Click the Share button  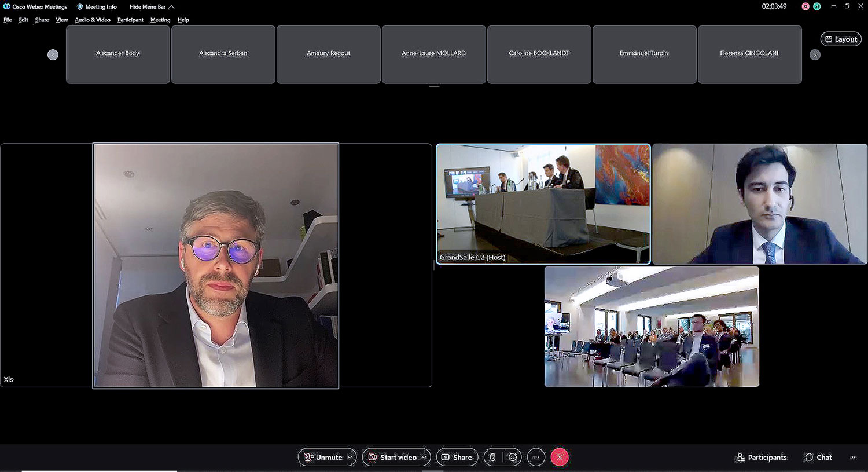[457, 457]
